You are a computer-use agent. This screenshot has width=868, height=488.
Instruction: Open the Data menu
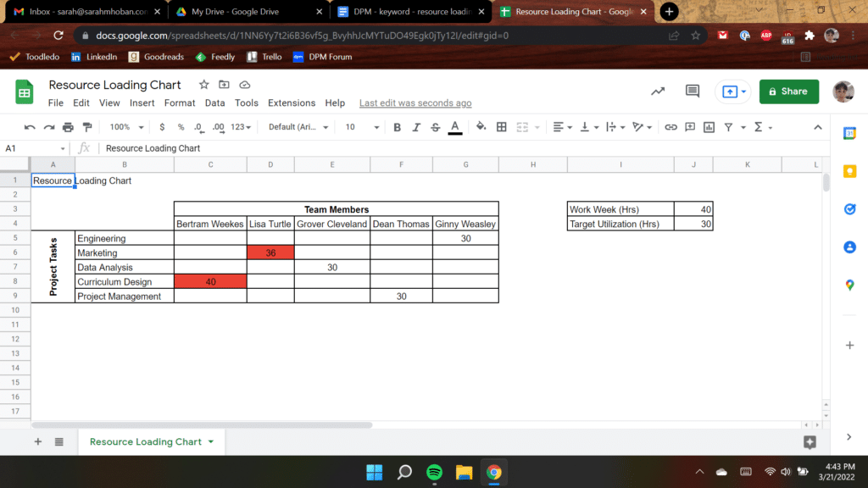(214, 103)
